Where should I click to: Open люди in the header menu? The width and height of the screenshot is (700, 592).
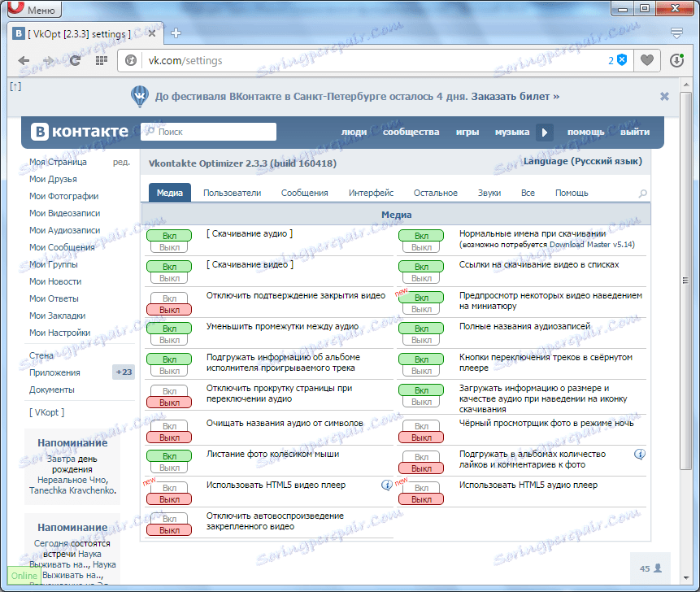click(x=354, y=133)
